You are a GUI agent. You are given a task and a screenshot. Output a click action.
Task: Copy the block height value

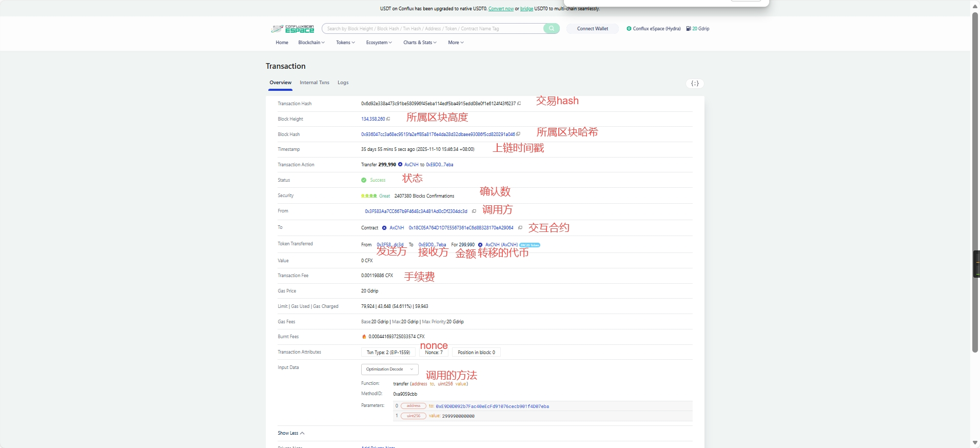click(x=388, y=119)
